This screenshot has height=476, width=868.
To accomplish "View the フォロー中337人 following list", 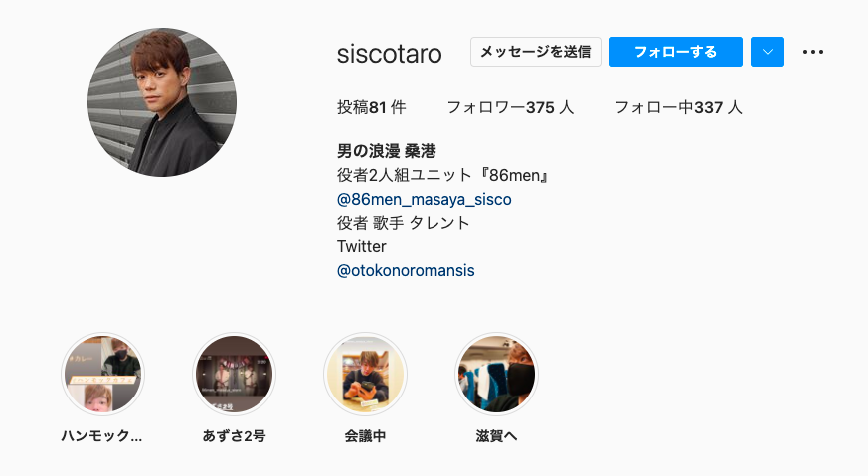I will (678, 107).
